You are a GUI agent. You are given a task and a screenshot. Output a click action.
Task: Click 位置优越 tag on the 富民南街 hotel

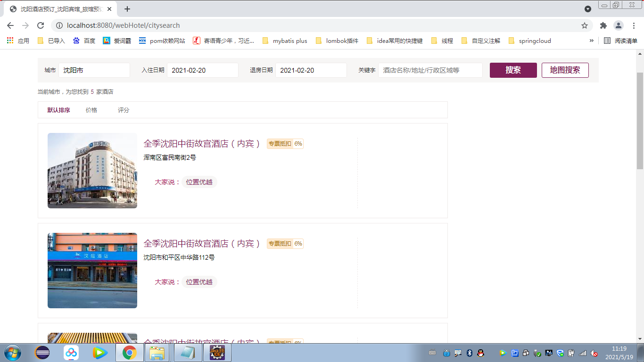pyautogui.click(x=199, y=182)
